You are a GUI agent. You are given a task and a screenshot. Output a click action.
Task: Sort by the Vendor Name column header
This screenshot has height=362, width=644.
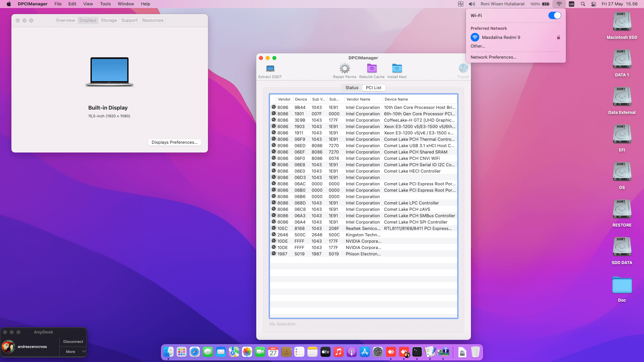pyautogui.click(x=363, y=99)
